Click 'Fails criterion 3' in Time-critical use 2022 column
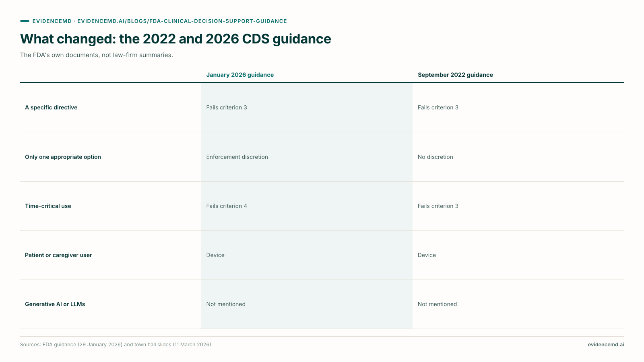 (438, 206)
